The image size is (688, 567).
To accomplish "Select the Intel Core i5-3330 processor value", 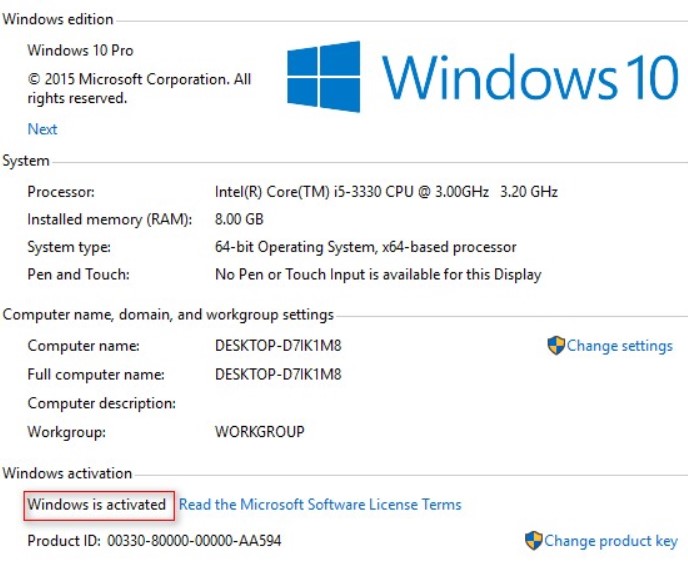I will click(386, 192).
